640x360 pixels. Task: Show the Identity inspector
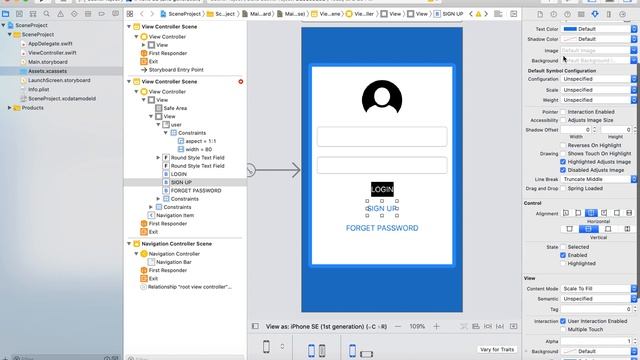click(581, 14)
